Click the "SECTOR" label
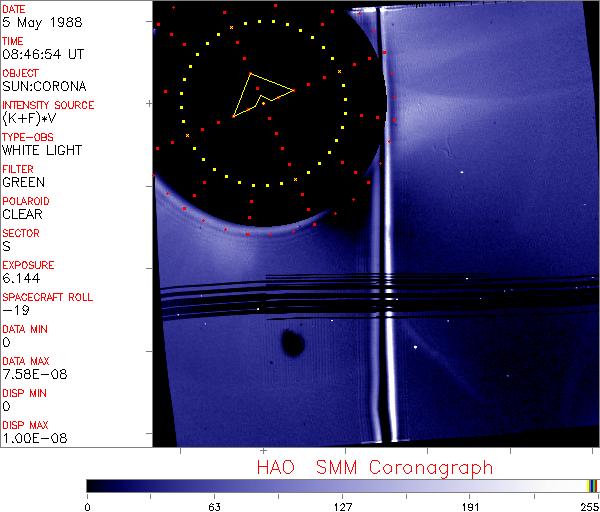Image resolution: width=600 pixels, height=512 pixels. click(21, 233)
